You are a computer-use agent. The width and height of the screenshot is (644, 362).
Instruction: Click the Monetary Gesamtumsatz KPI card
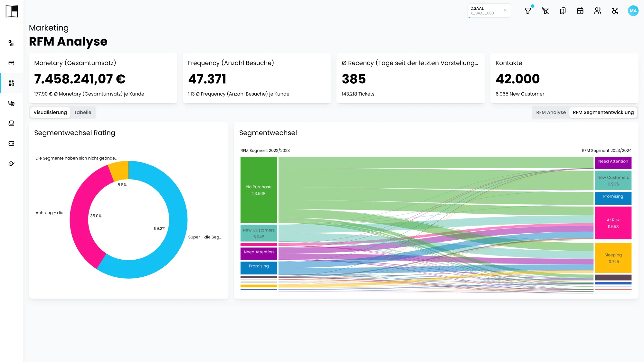[x=103, y=78]
